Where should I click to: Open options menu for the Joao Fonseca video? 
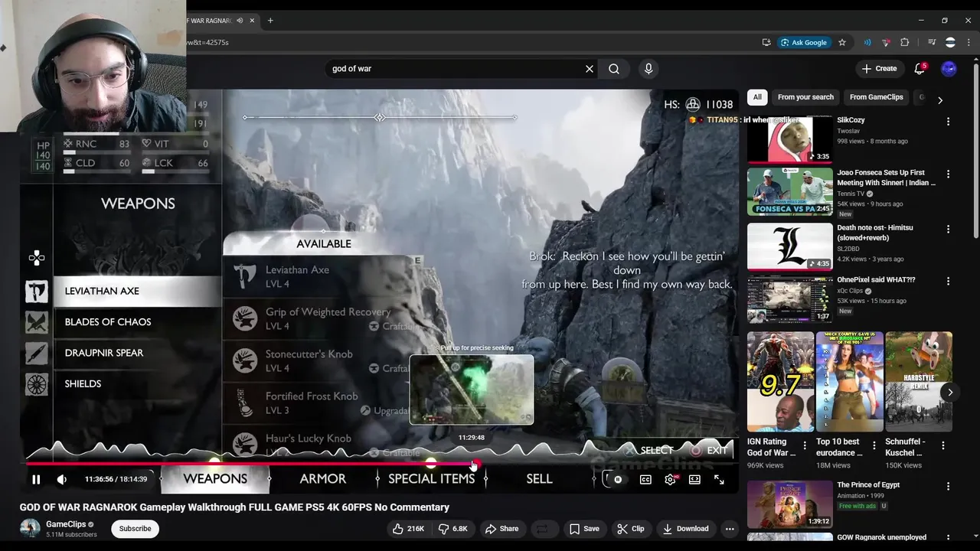(x=948, y=174)
